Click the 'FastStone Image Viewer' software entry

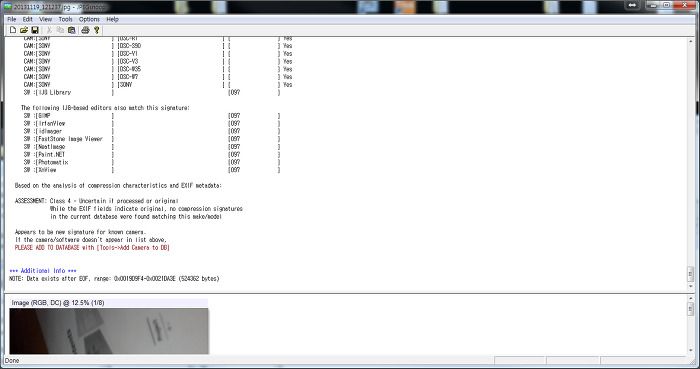click(71, 139)
